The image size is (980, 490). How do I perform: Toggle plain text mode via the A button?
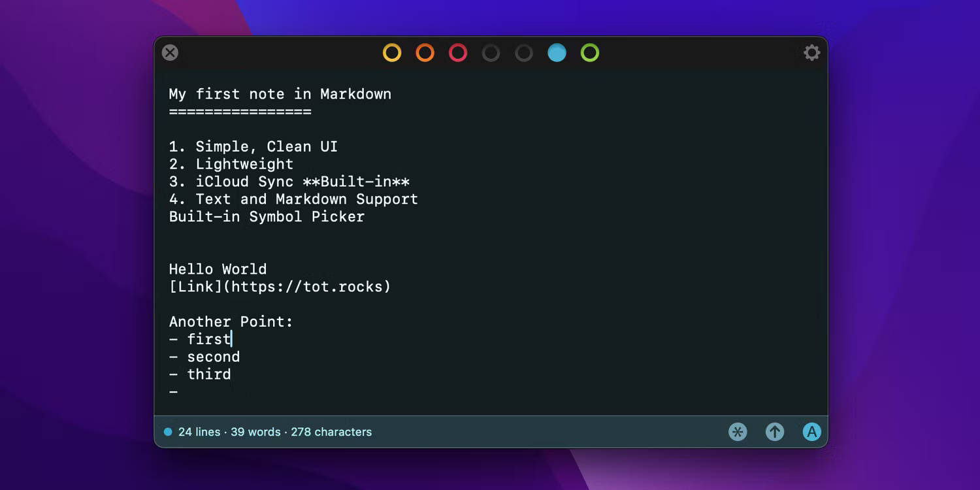(x=811, y=431)
